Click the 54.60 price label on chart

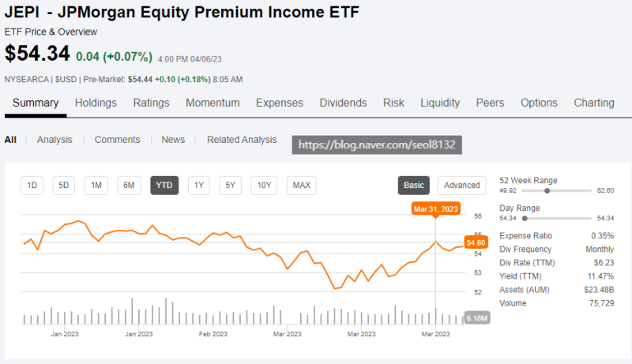coord(475,242)
